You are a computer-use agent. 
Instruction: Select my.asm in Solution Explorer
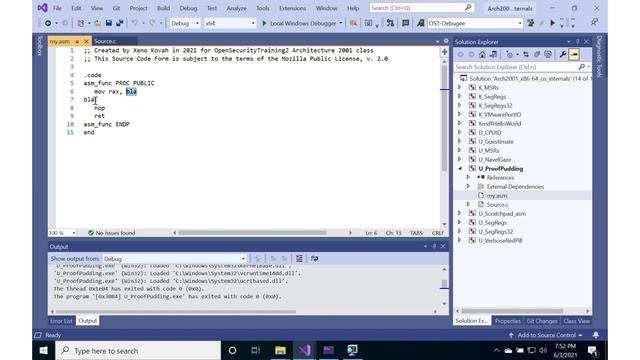tap(497, 196)
